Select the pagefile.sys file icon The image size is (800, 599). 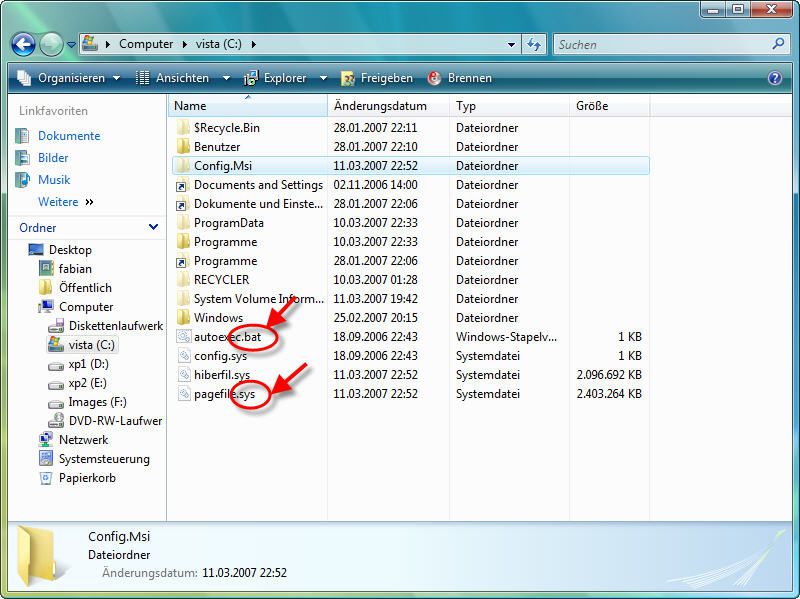pos(183,393)
